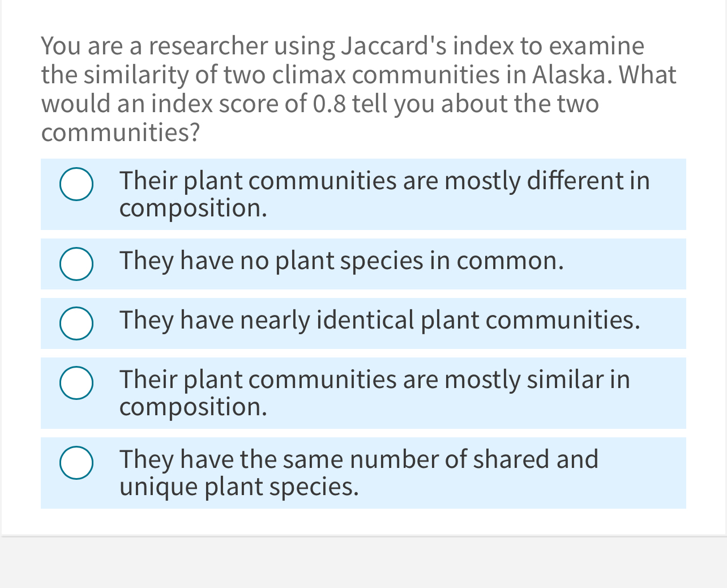Click answer text 'They have no plant species in common'

tap(341, 261)
